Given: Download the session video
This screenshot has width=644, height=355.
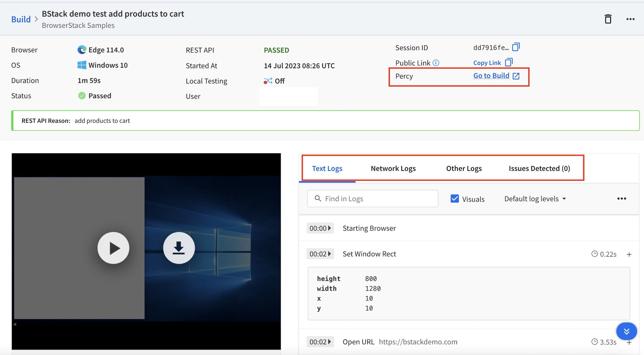Looking at the screenshot, I should point(179,248).
